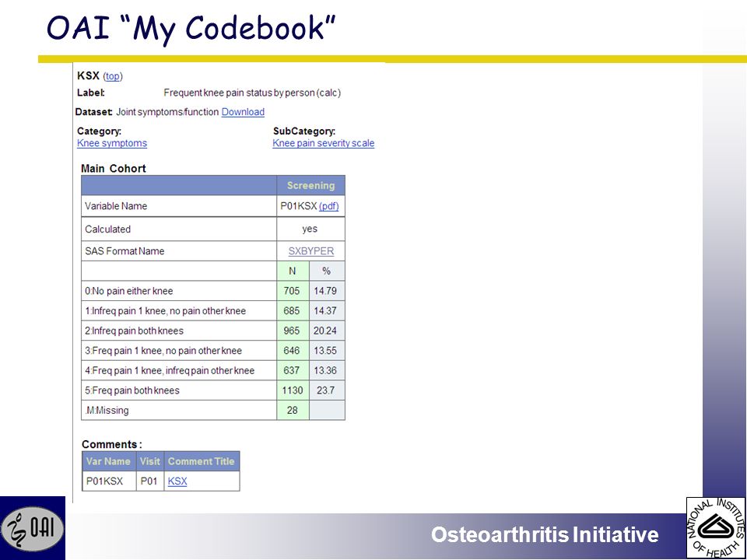Open the Knee pain severity scale link
The image size is (747, 560).
point(324,143)
